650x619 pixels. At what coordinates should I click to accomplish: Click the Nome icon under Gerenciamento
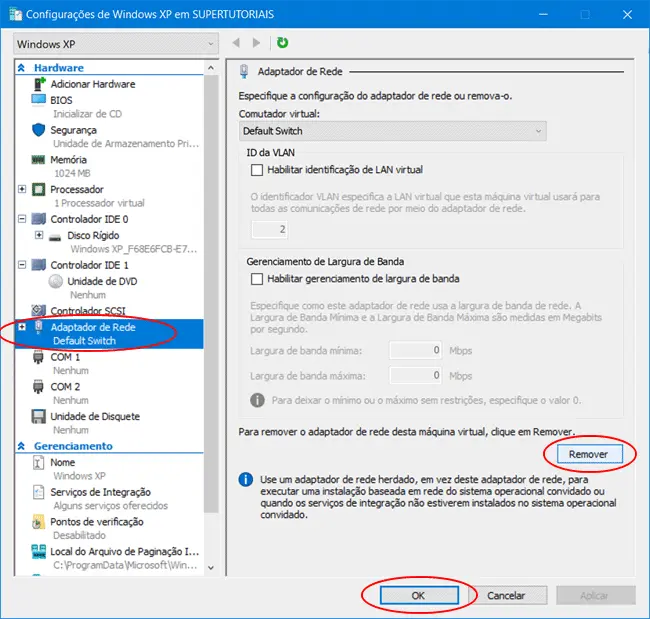coord(38,462)
